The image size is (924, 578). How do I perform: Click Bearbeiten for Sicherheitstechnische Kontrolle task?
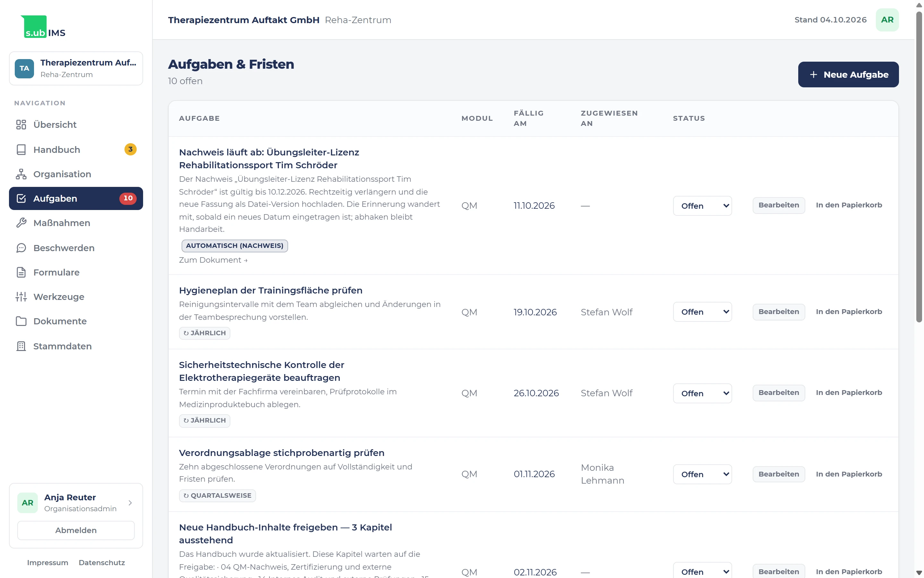(x=779, y=393)
